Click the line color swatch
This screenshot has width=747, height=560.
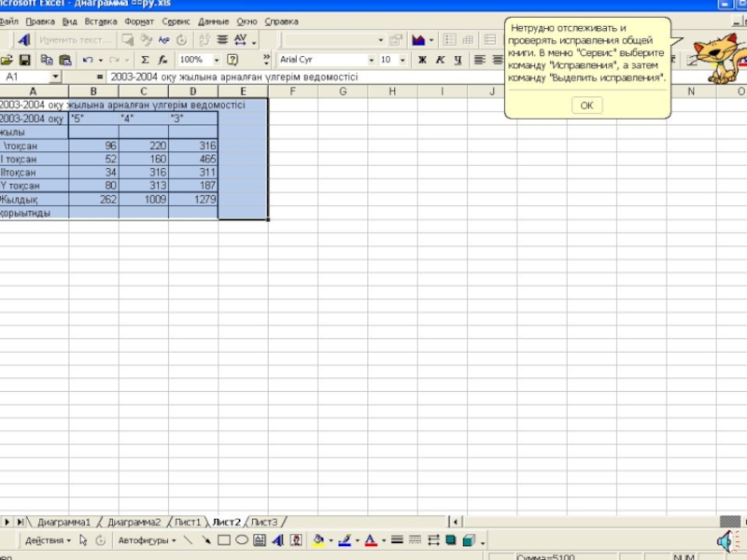(x=345, y=540)
